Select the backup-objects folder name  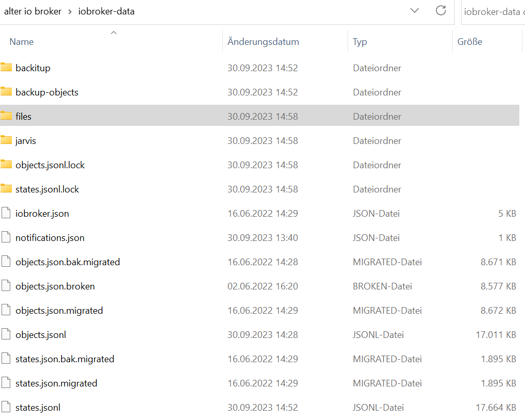point(47,92)
